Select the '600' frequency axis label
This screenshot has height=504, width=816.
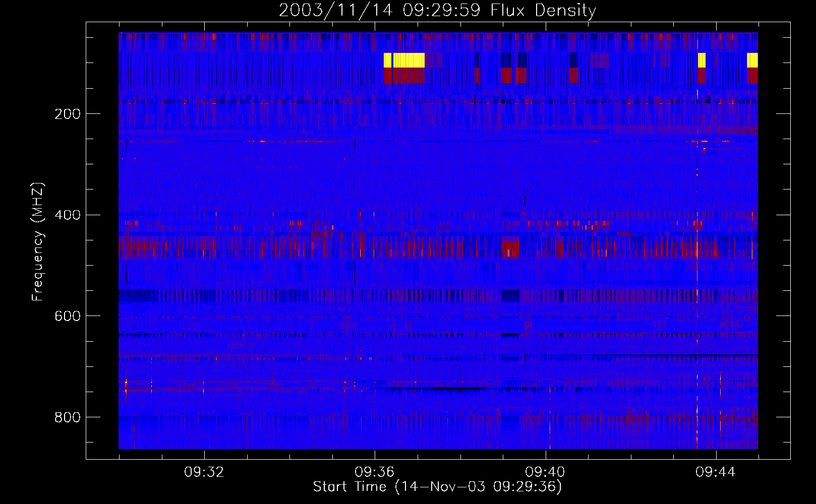(x=68, y=316)
